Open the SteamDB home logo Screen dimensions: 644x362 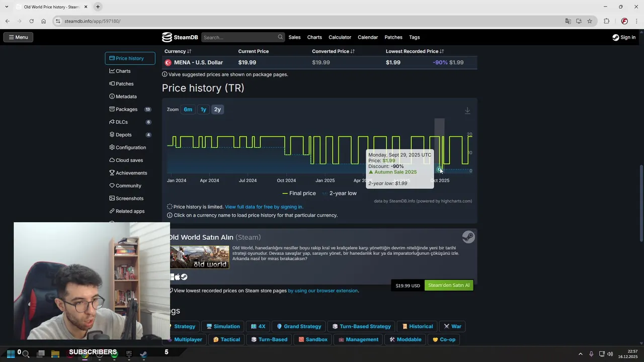180,37
